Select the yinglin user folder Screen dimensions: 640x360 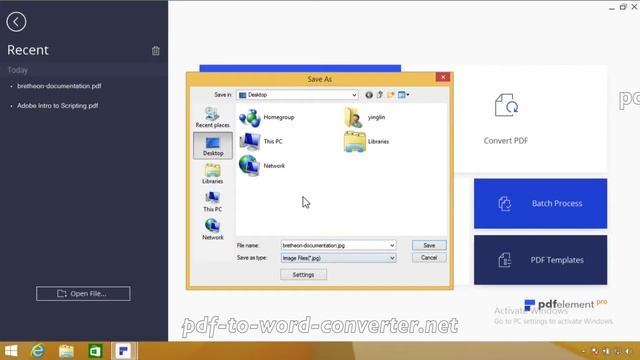click(364, 118)
